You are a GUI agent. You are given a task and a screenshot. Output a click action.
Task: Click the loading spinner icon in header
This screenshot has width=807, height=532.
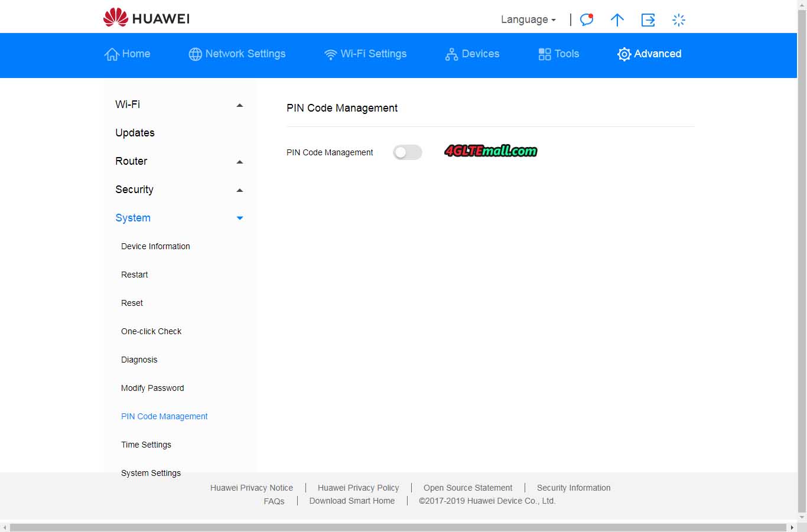pos(679,20)
